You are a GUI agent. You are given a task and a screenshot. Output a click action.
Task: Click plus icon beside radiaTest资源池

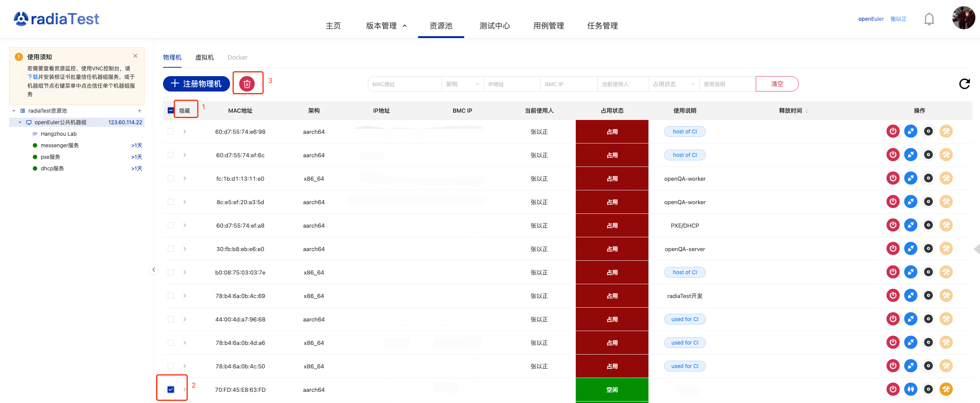[x=140, y=111]
